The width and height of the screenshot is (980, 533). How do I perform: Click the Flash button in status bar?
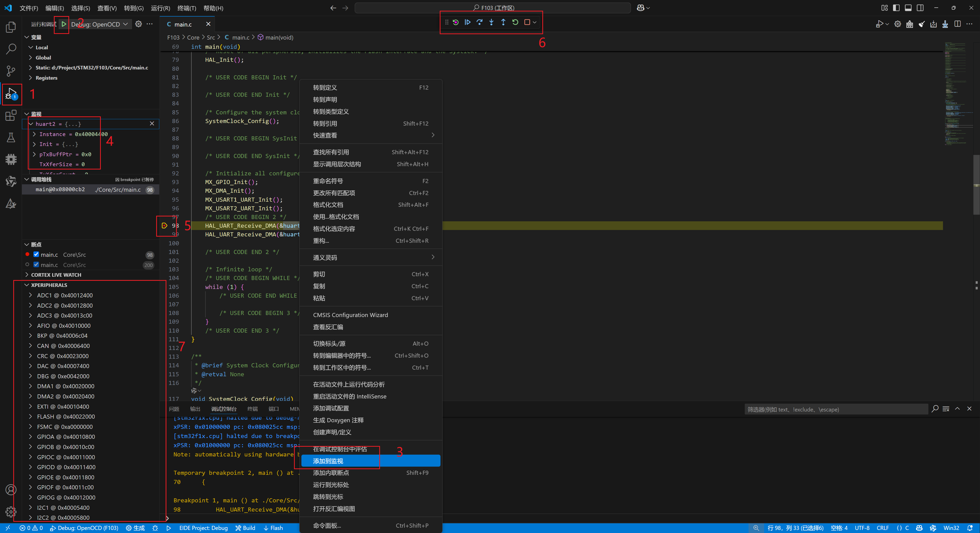[x=273, y=528]
